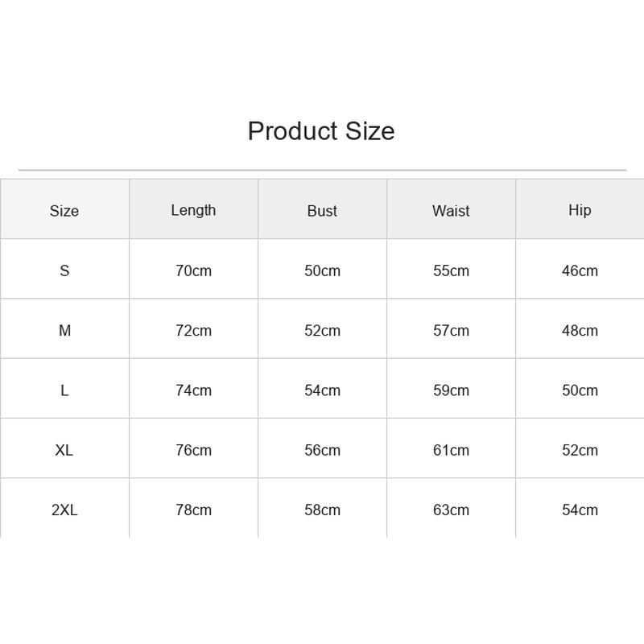
Task: Click the 78cm length cell
Action: 193,510
